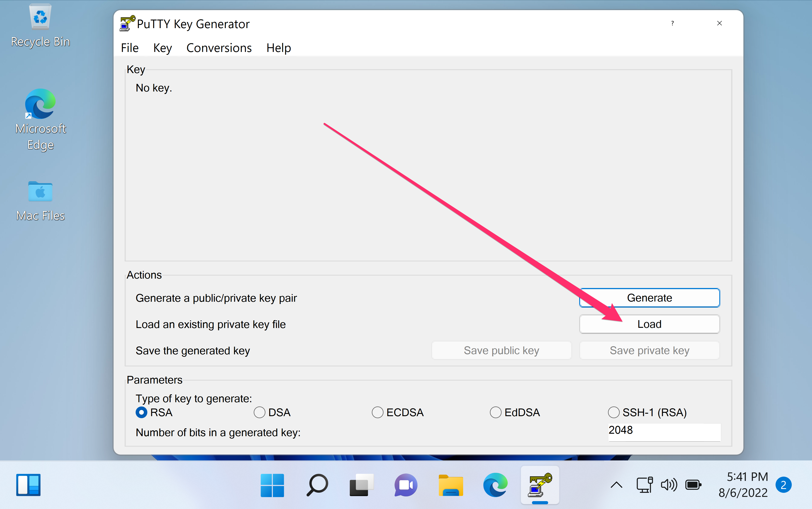Open File Explorer from the taskbar
The height and width of the screenshot is (509, 812).
[451, 485]
